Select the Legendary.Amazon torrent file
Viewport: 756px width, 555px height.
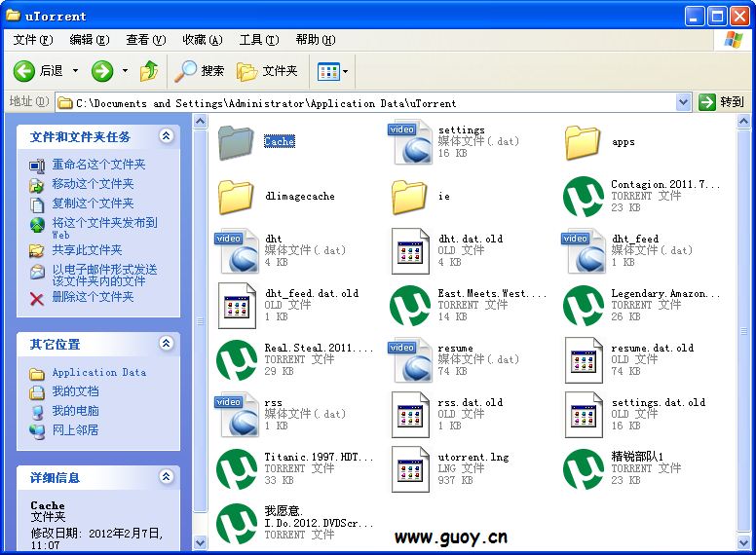pyautogui.click(x=584, y=306)
